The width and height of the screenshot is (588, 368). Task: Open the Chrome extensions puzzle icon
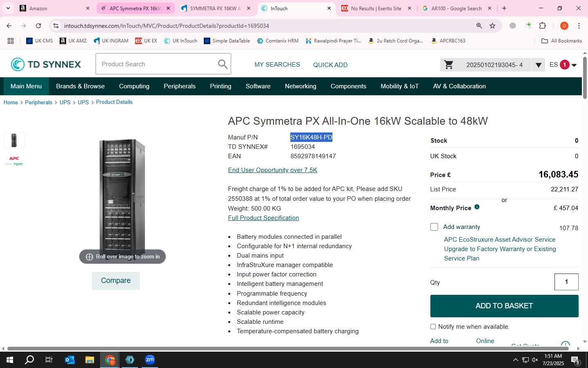click(543, 26)
